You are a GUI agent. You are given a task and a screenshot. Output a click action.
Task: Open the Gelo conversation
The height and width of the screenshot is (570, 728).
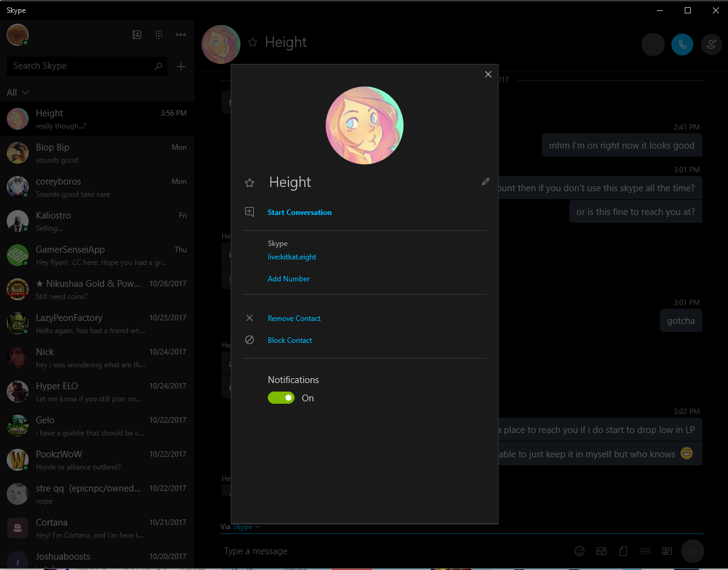[x=97, y=426]
